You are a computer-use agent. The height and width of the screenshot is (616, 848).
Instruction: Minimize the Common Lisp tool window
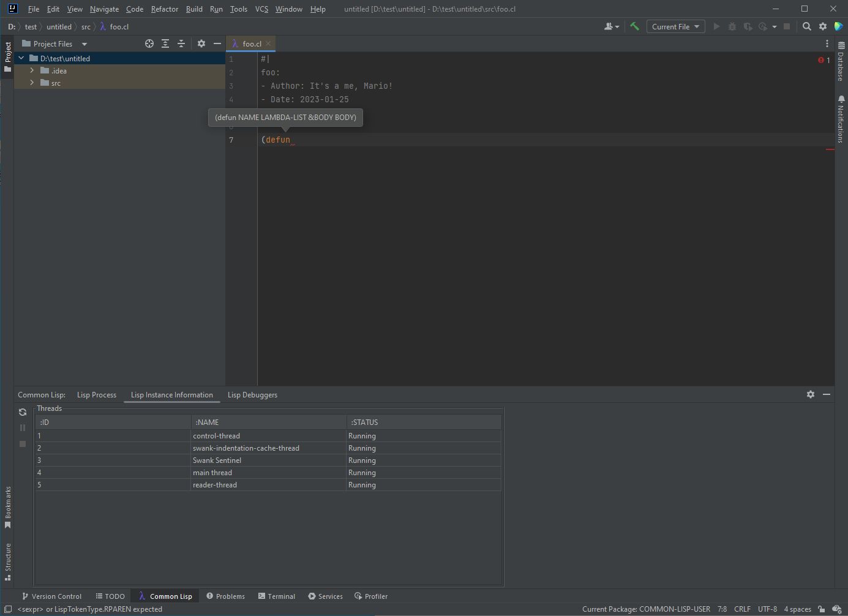tap(827, 394)
